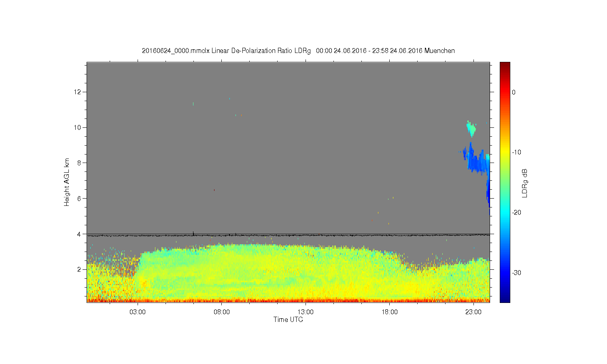
Task: Click the plot title naming file 20160624_0000.mmclx
Action: (298, 51)
